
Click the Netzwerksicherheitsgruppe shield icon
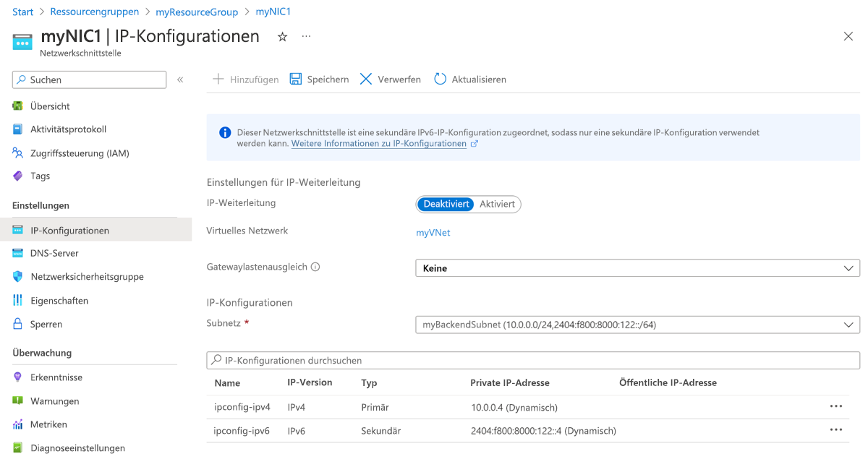19,276
